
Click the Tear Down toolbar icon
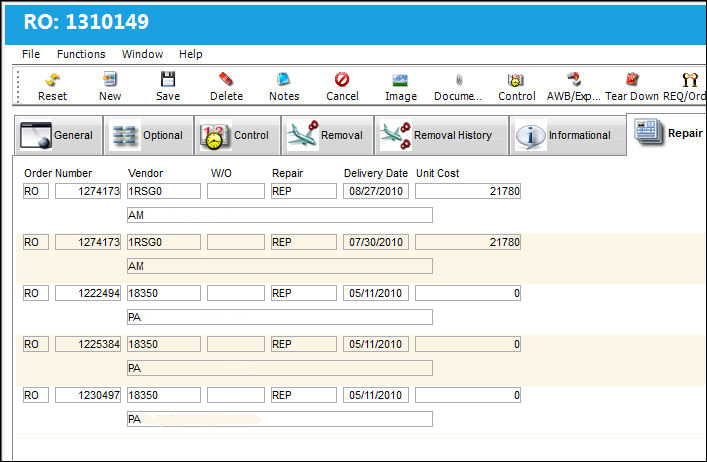pos(632,79)
